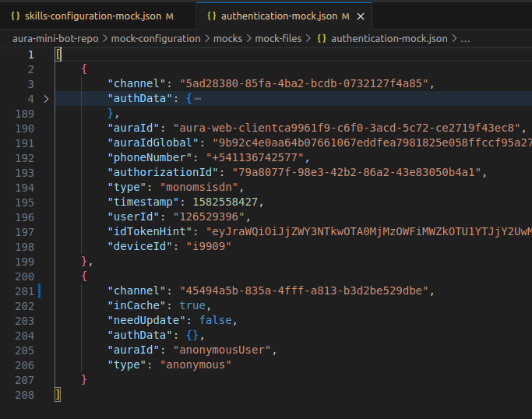Expand folded authData block on line 4
532x419 pixels.
tap(46, 99)
